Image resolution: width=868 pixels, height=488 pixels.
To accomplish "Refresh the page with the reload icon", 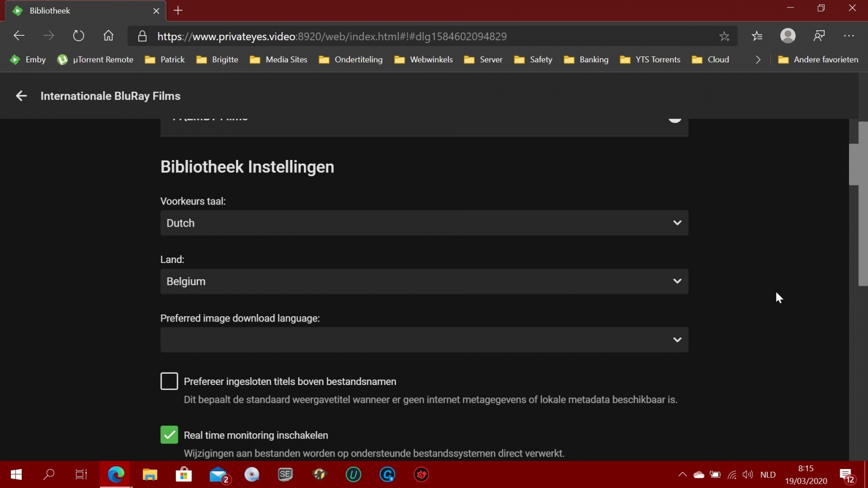I will (79, 36).
